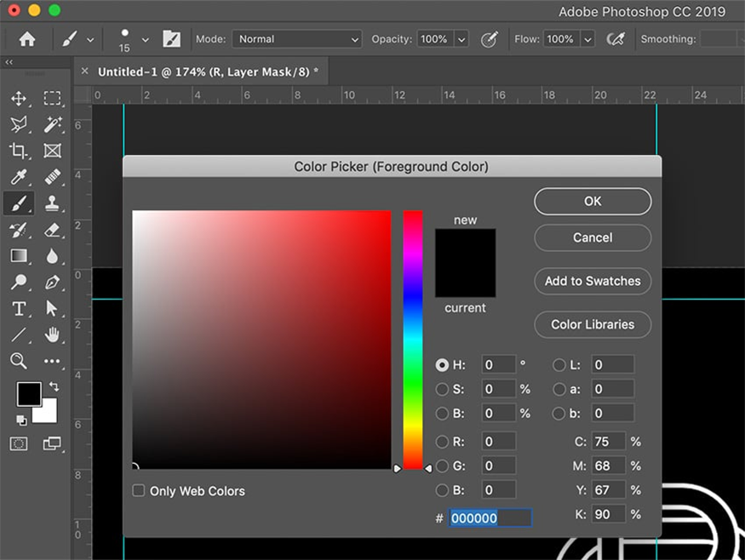
Task: Expand the Opacity percentage dropdown
Action: click(x=461, y=39)
